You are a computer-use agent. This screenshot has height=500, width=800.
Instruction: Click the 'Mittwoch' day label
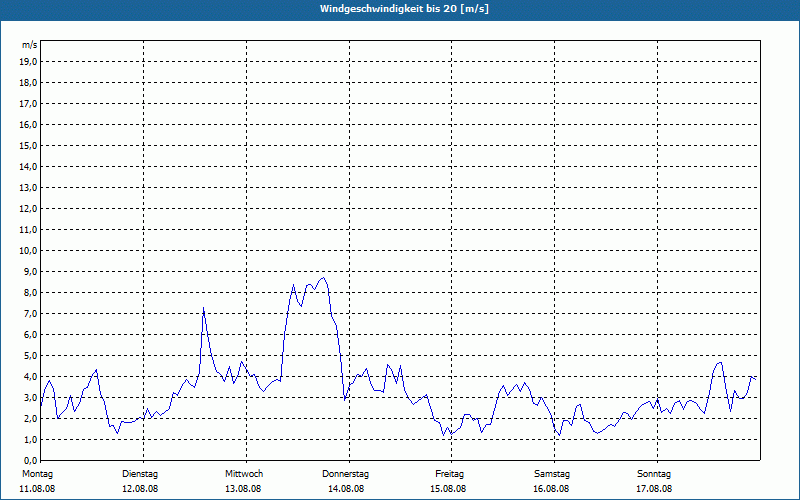(244, 474)
